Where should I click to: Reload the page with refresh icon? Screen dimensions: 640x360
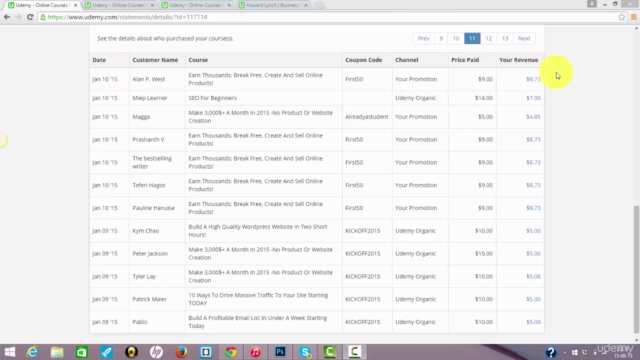coord(30,17)
